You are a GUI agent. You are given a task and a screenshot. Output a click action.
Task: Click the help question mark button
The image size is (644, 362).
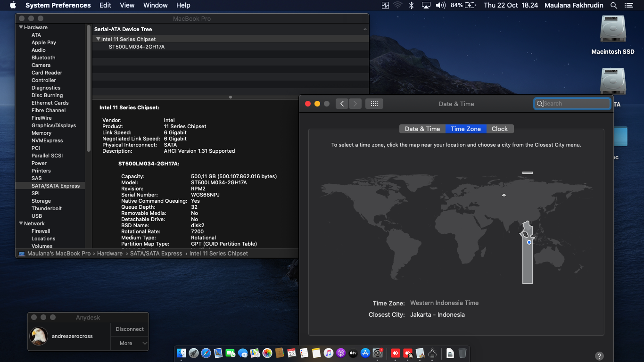[599, 356]
